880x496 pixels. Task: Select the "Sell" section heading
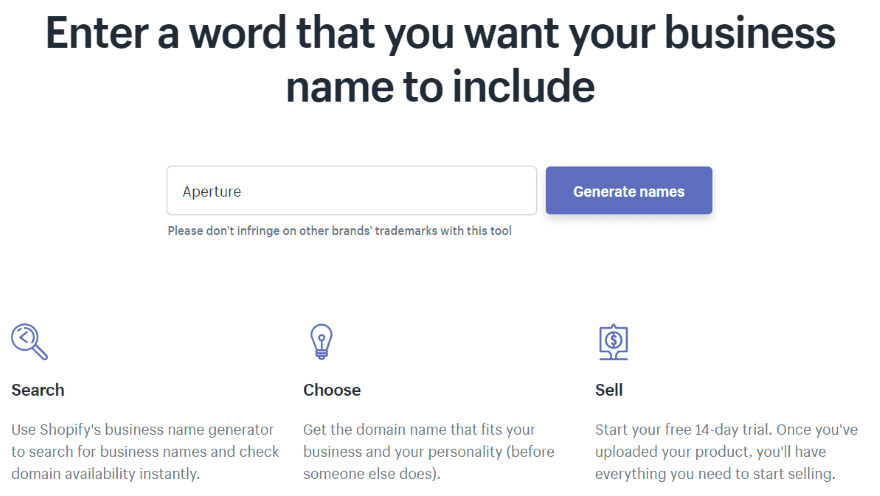(609, 390)
